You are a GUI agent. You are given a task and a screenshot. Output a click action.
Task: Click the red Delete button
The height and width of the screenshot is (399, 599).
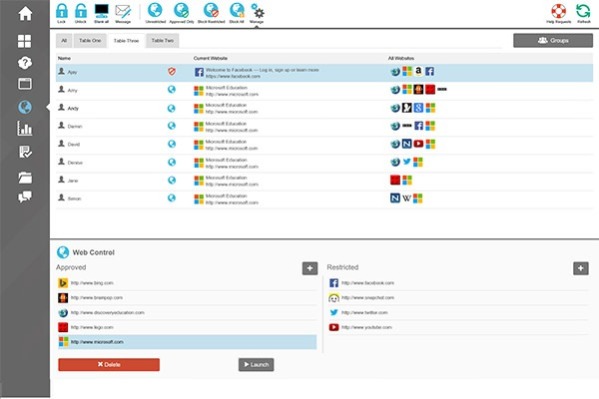coord(109,365)
